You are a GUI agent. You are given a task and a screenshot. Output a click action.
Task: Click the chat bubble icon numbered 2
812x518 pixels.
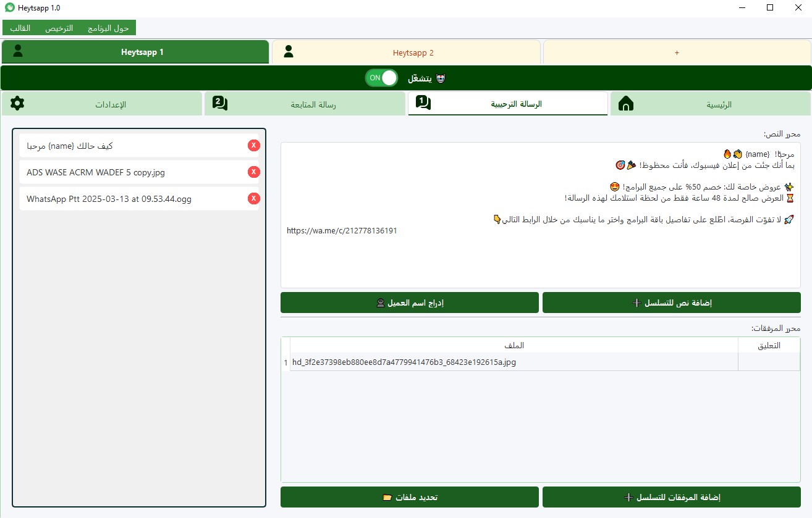click(220, 103)
